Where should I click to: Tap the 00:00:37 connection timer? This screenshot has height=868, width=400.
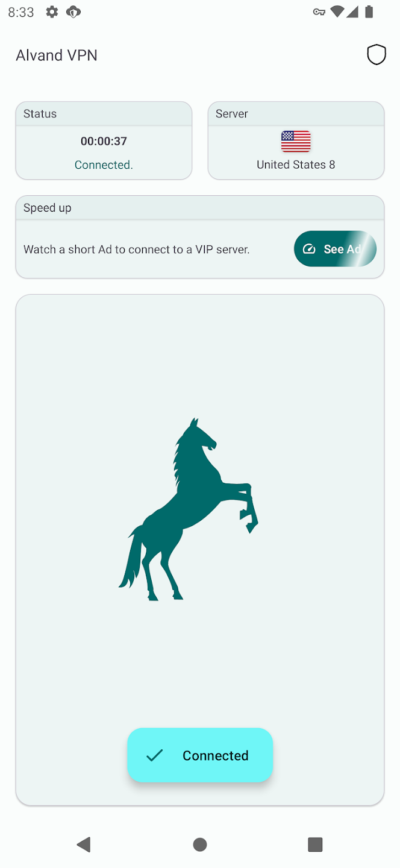click(x=104, y=141)
